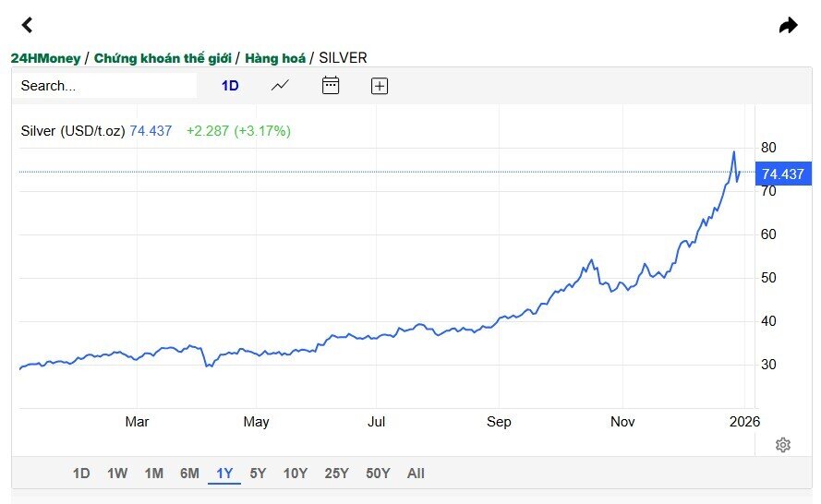
Task: Open the 1D interval dropdown
Action: (x=230, y=86)
